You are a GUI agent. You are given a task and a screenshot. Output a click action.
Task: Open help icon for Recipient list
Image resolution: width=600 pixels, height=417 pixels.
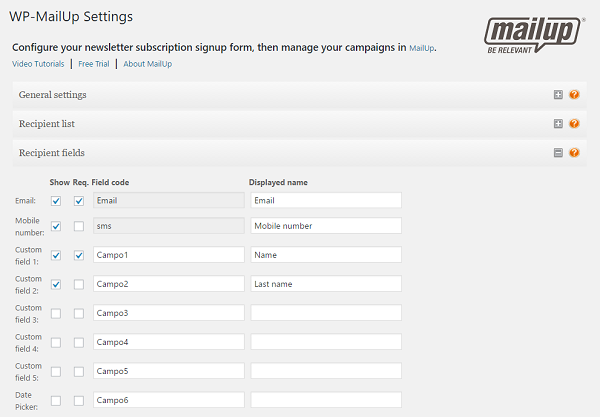click(x=574, y=124)
